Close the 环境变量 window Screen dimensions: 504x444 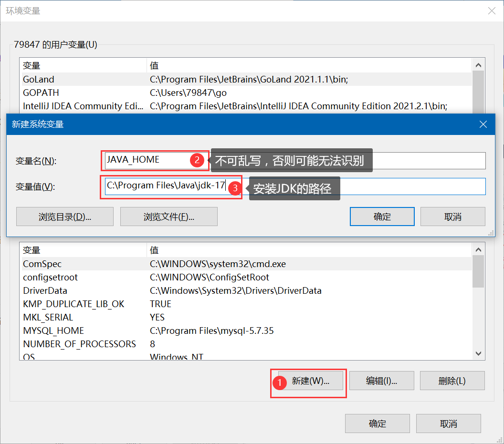coord(492,11)
